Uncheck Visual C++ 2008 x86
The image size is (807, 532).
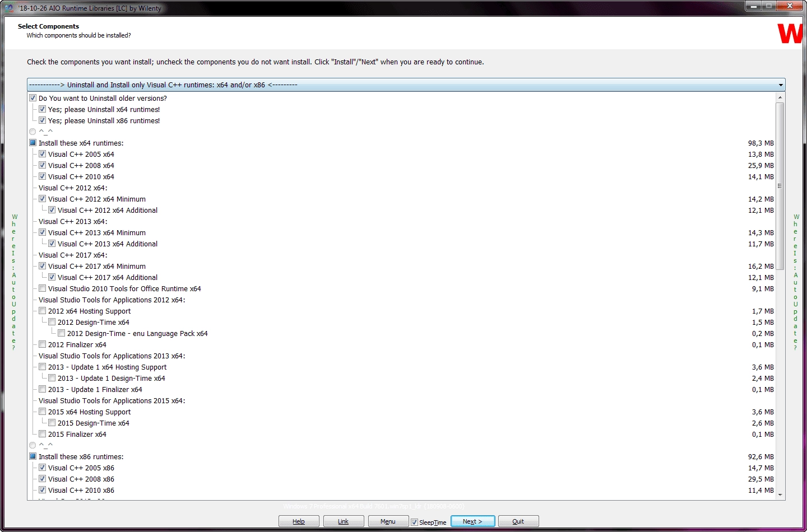coord(42,479)
